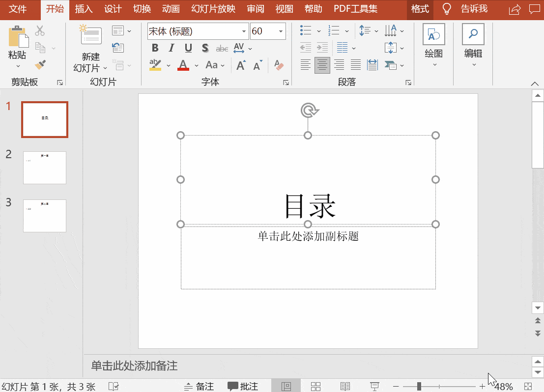544x392 pixels.
Task: Select the Format Painter brush icon
Action: click(x=41, y=64)
